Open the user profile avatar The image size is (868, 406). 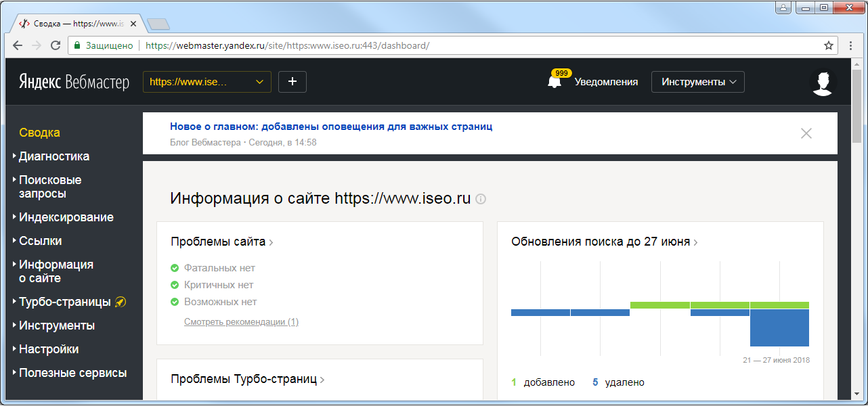pos(823,82)
